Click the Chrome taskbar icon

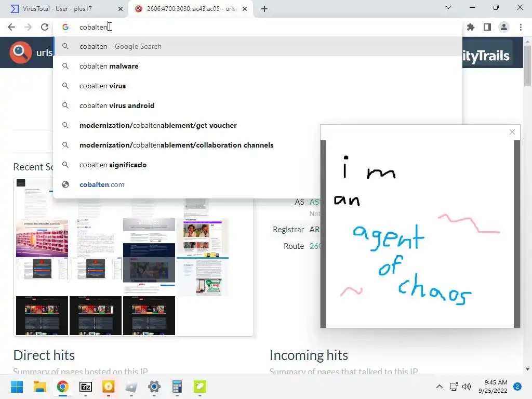coord(63,387)
